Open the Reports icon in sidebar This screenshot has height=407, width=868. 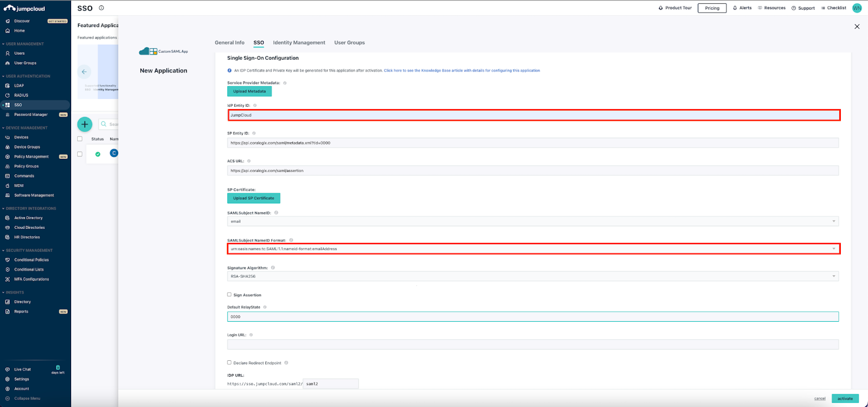click(x=8, y=311)
